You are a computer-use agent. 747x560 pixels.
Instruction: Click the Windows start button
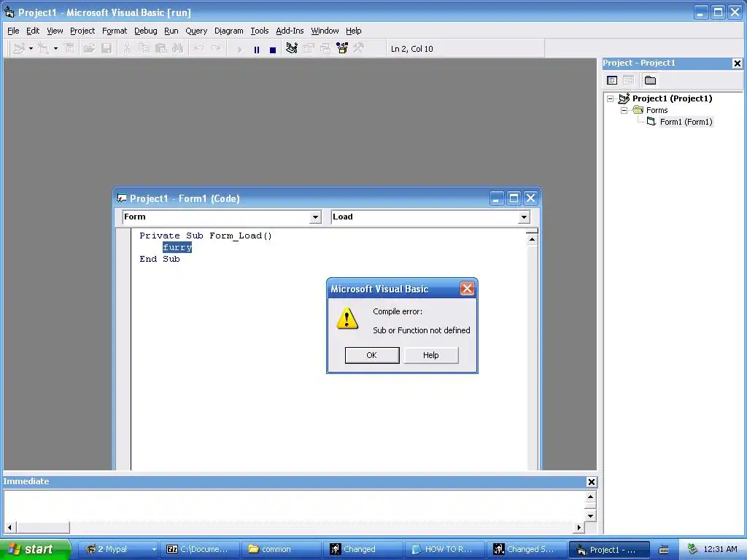(35, 549)
